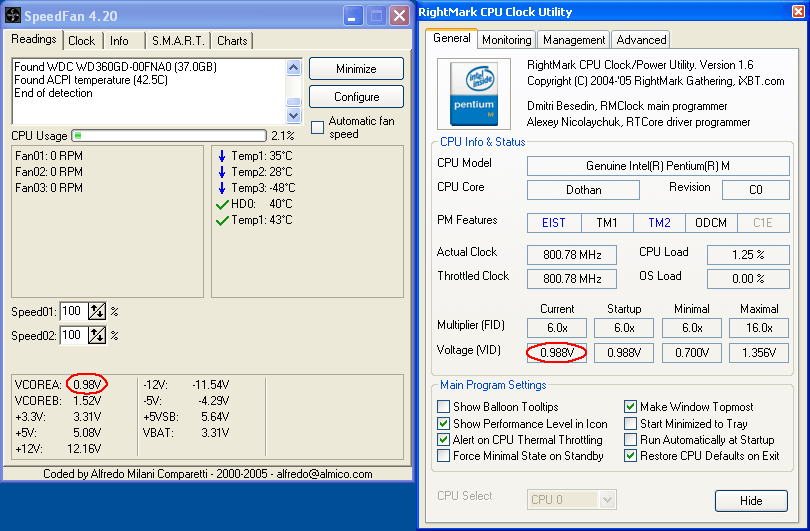Click the Actual Clock 800.78 MHz value
This screenshot has height=531, width=810.
coord(572,255)
